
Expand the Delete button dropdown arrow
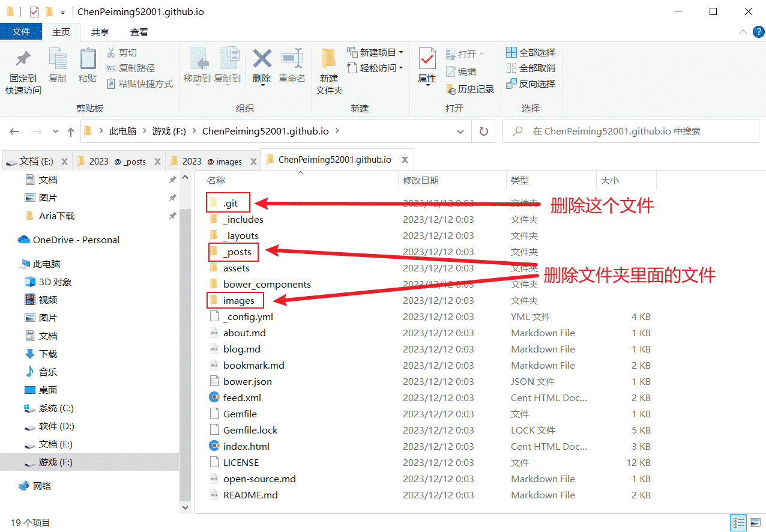coord(262,85)
